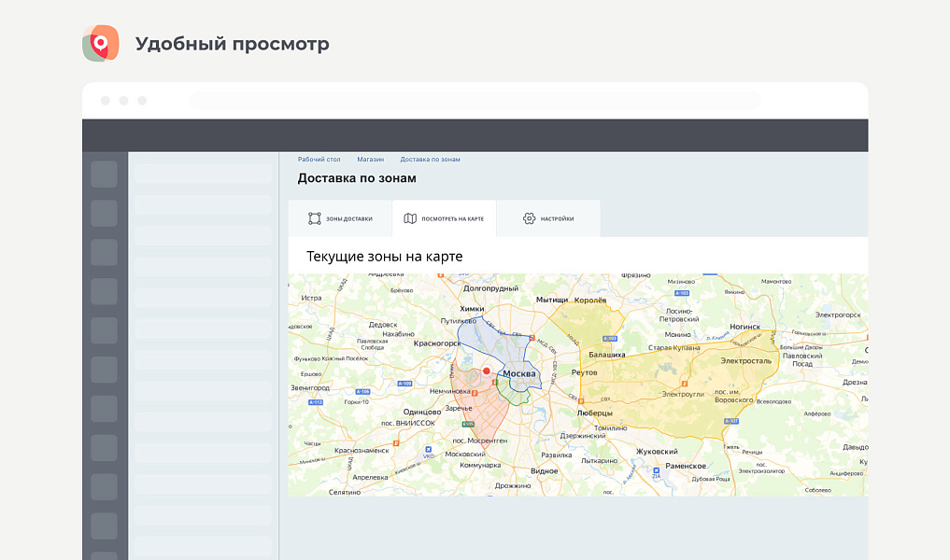Click the Люберцы label on the map
The width and height of the screenshot is (950, 560).
pyautogui.click(x=594, y=413)
